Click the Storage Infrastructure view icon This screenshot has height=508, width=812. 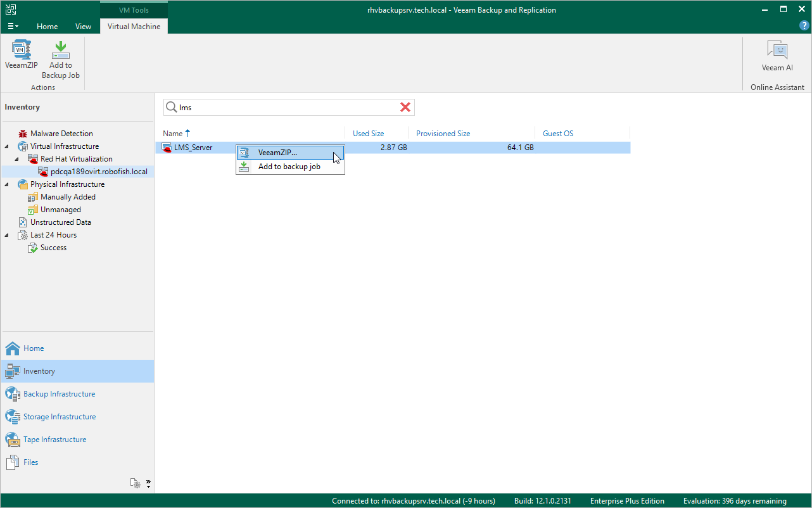click(x=13, y=417)
